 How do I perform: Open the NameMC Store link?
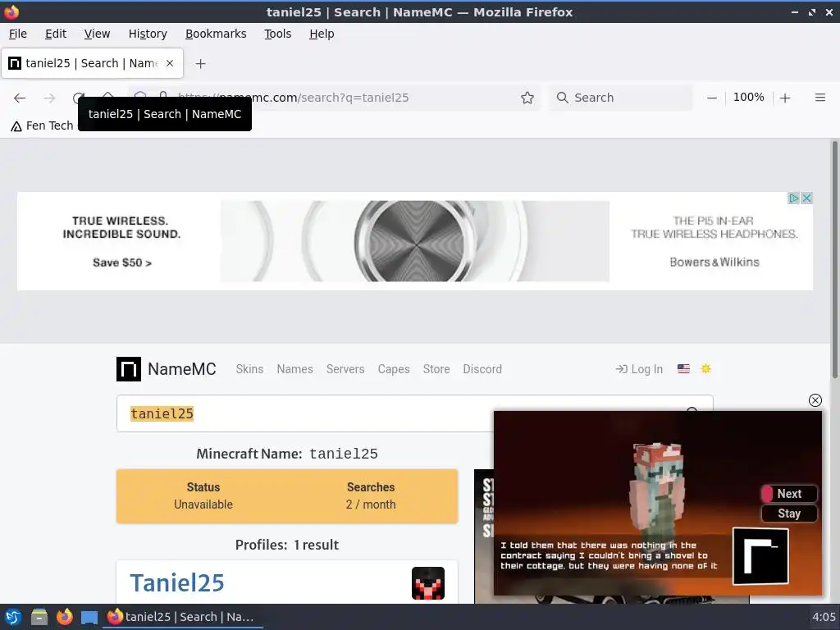(x=436, y=369)
